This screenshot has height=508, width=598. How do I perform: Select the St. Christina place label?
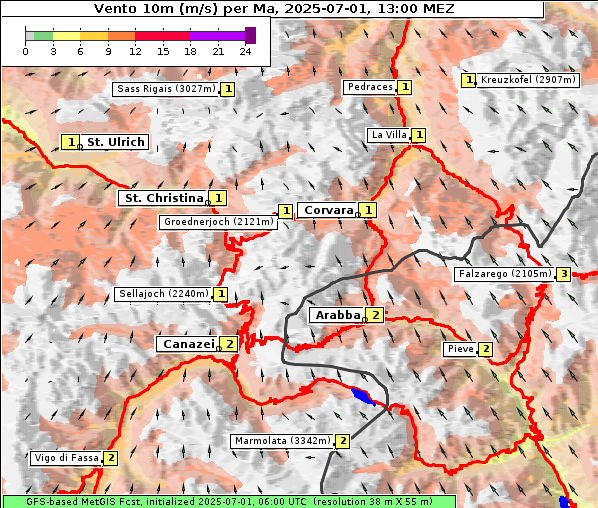coord(164,198)
